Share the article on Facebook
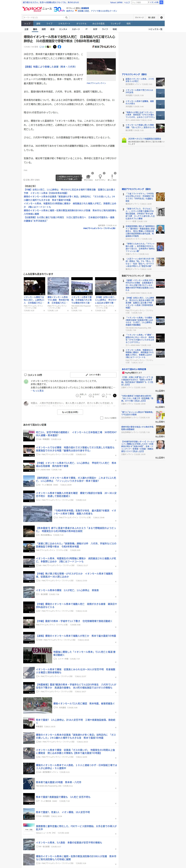Image resolution: width=186 pixels, height=868 pixels. click(59, 47)
